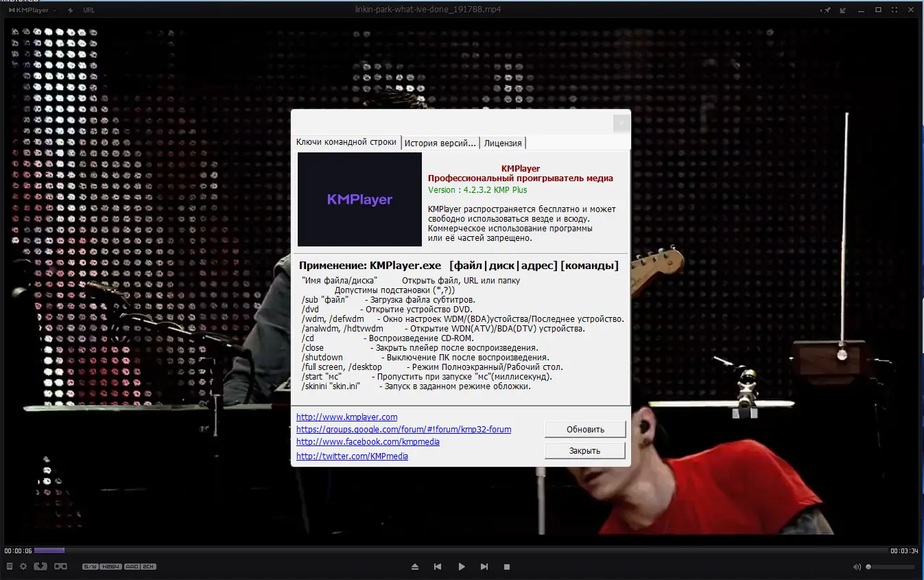Click the S/W decoder badge
This screenshot has width=924, height=580.
[90, 566]
